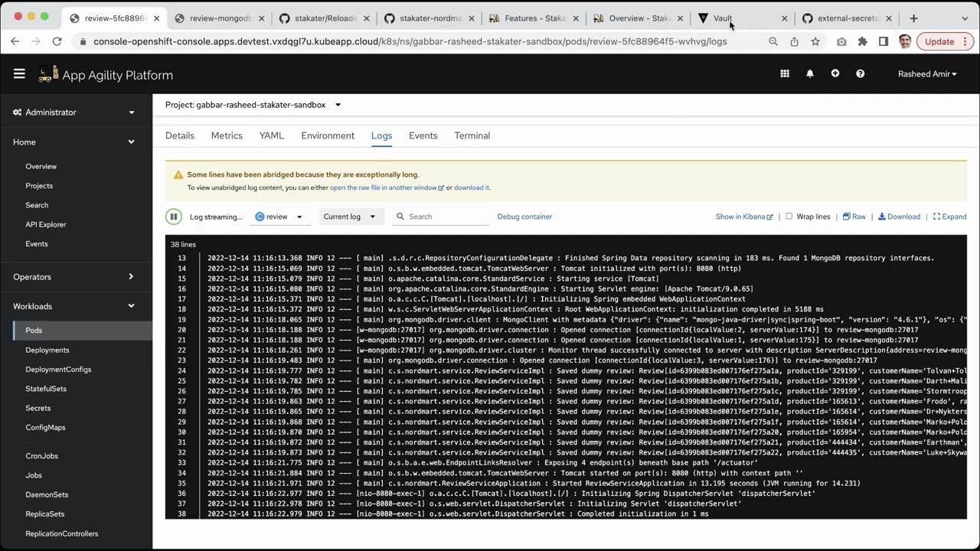This screenshot has width=980, height=551.
Task: Open CronJobs in the sidebar
Action: (x=42, y=456)
